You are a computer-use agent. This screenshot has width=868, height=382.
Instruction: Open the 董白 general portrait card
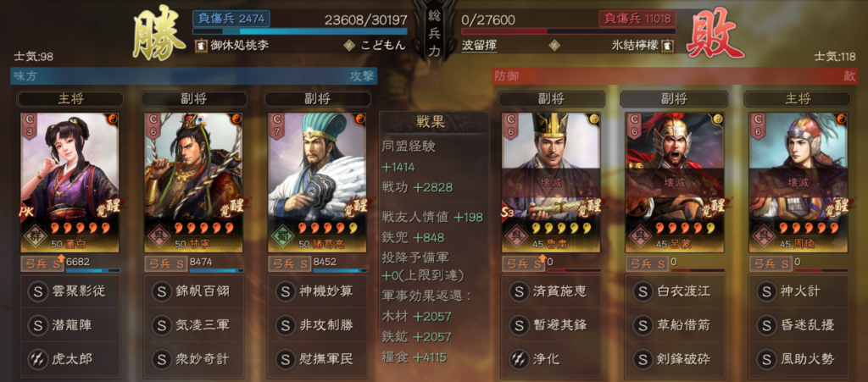pyautogui.click(x=70, y=182)
